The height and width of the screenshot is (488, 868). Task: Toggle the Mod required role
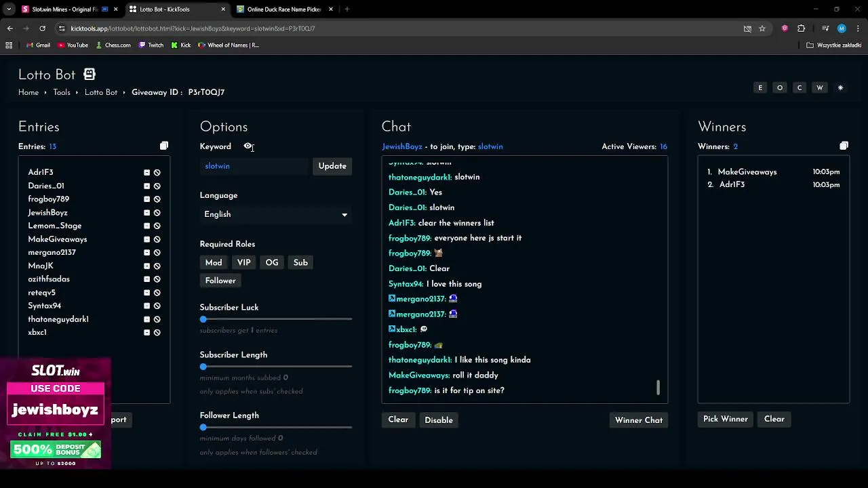coord(214,262)
